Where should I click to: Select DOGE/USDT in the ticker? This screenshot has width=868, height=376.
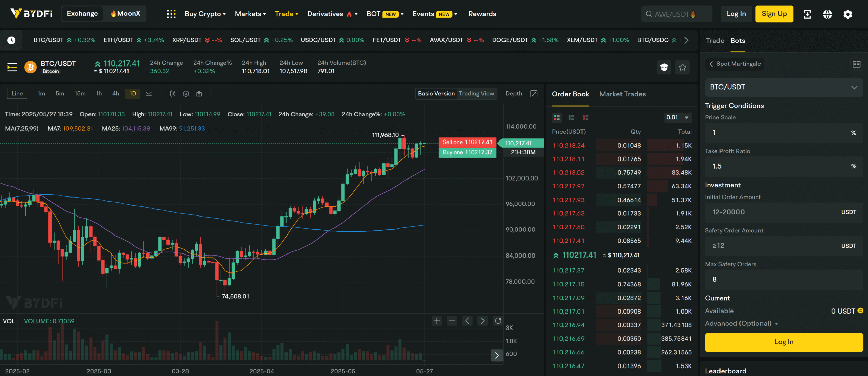point(525,40)
